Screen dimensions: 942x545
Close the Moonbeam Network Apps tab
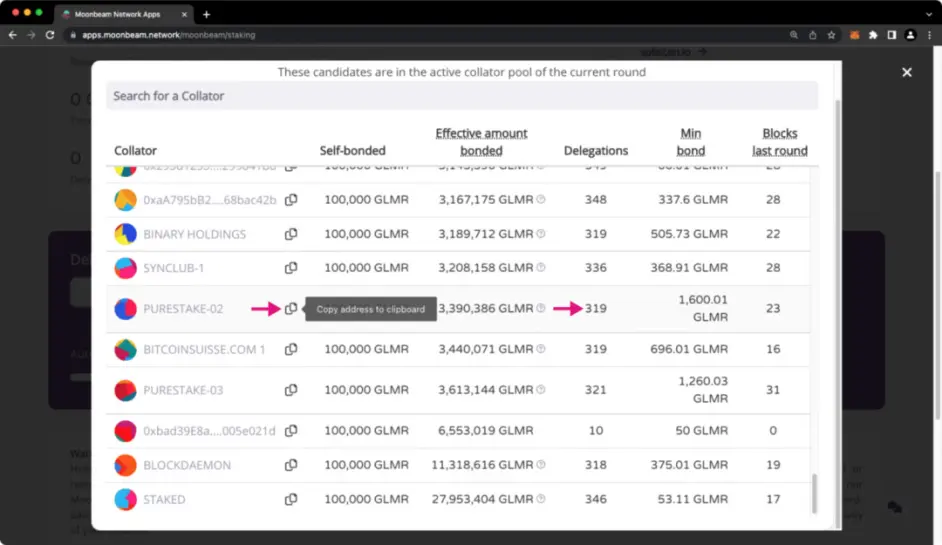tap(184, 14)
